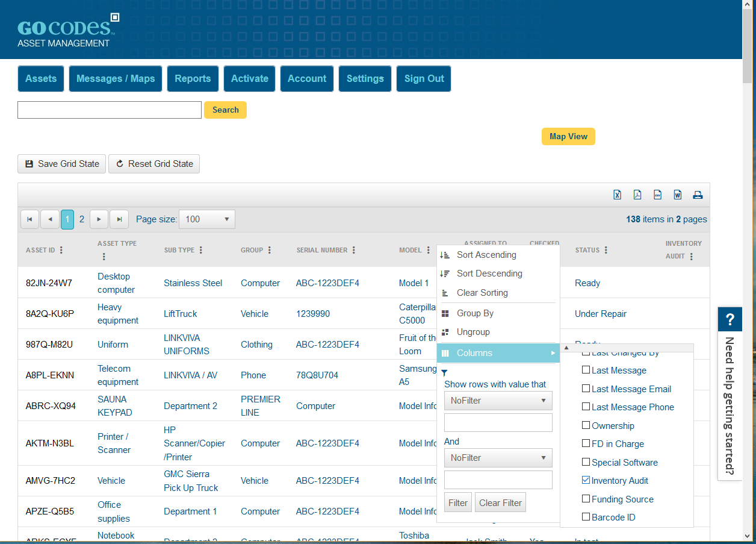Image resolution: width=756 pixels, height=544 pixels.
Task: Enable the Last Message Email column
Action: [x=586, y=389]
